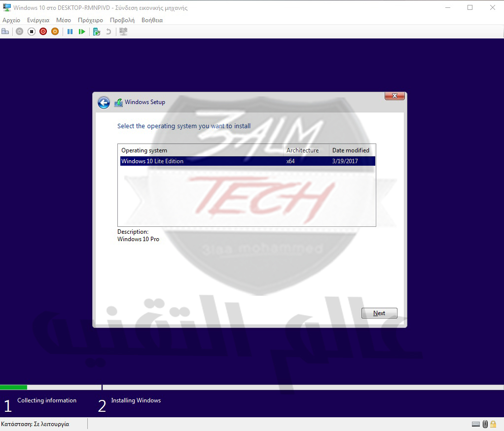The height and width of the screenshot is (431, 504).
Task: Save VM state with the orange icon
Action: click(55, 32)
